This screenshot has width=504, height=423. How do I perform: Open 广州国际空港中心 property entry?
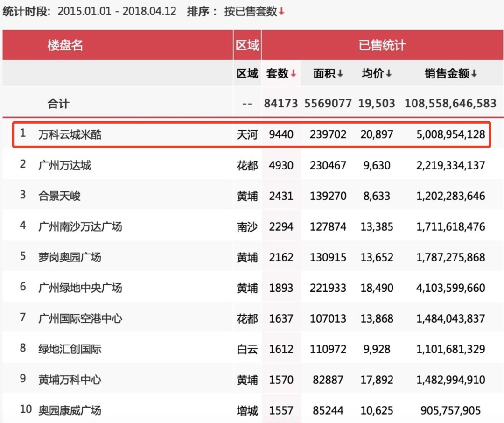[80, 319]
